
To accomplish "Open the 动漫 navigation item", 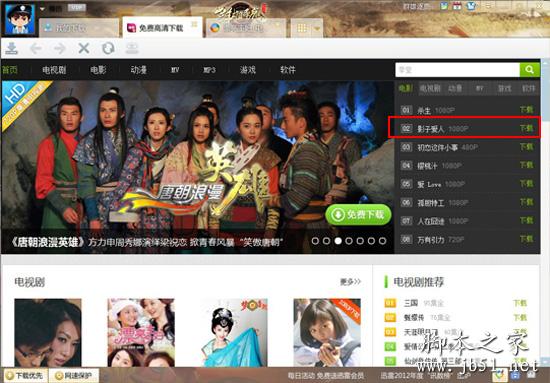I will click(139, 69).
